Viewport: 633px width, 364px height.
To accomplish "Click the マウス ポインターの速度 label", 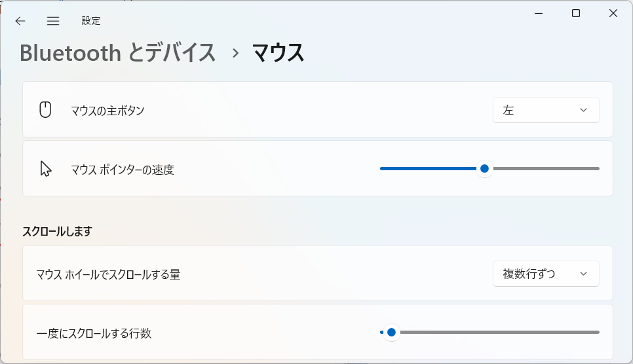I will 123,170.
